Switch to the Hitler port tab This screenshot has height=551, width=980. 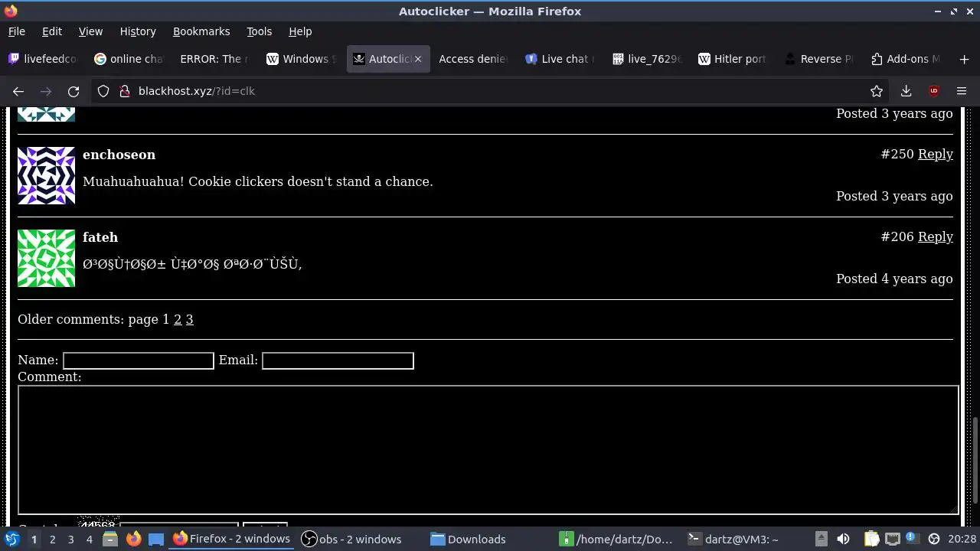click(732, 59)
